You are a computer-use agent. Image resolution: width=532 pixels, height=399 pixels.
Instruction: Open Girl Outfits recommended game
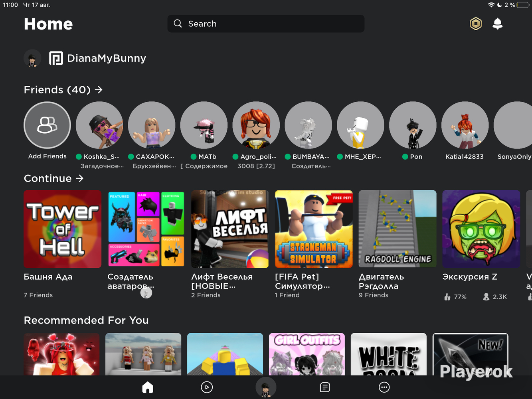click(307, 354)
